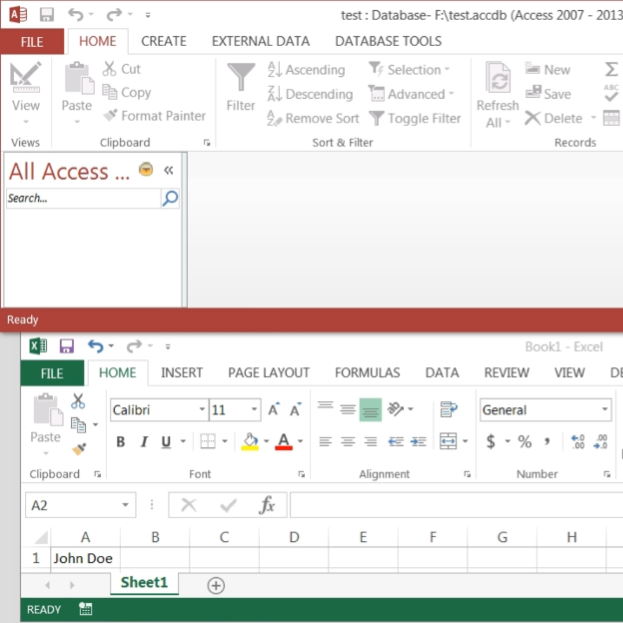The image size is (623, 623).
Task: Switch to INSERT tab in Excel
Action: 182,373
